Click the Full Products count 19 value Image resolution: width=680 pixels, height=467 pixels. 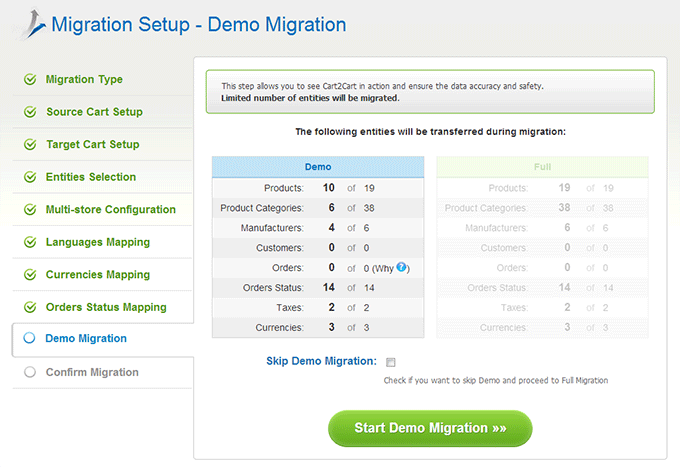(x=564, y=188)
